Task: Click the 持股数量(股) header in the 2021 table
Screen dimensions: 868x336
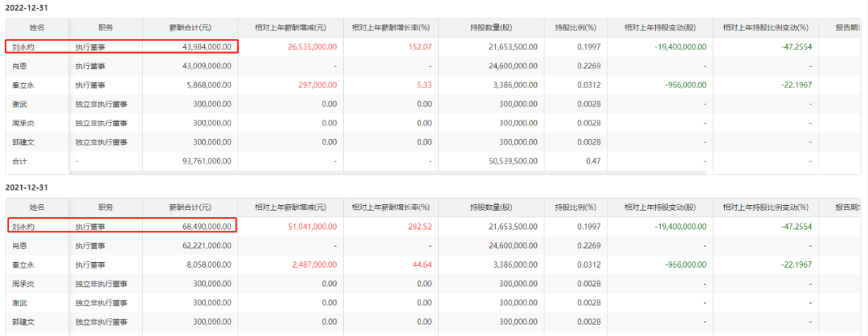Action: [506, 207]
